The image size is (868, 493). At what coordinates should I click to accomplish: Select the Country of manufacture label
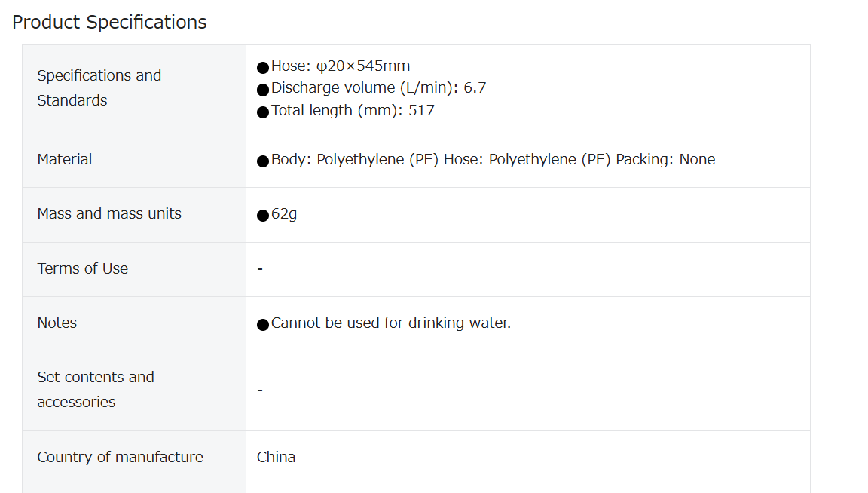pos(120,457)
